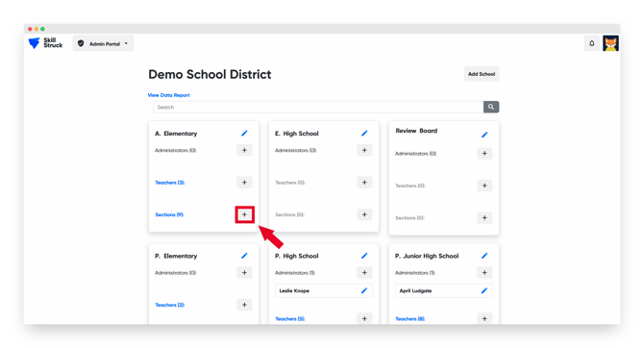Add teacher to A. Elementary
This screenshot has width=644, height=348.
[244, 183]
